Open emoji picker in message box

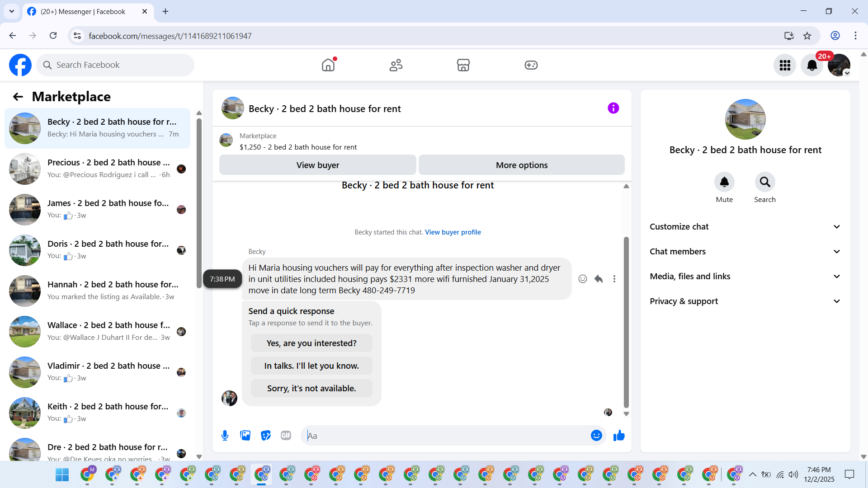click(x=596, y=436)
